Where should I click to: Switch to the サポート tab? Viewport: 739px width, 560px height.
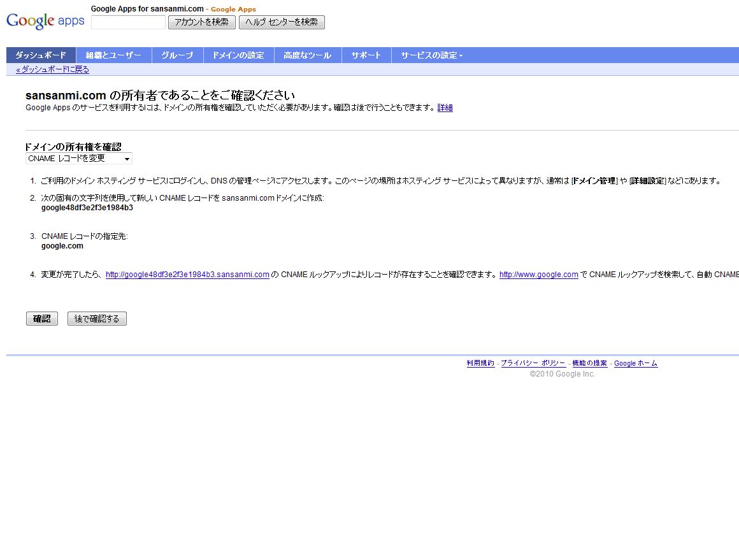(366, 55)
